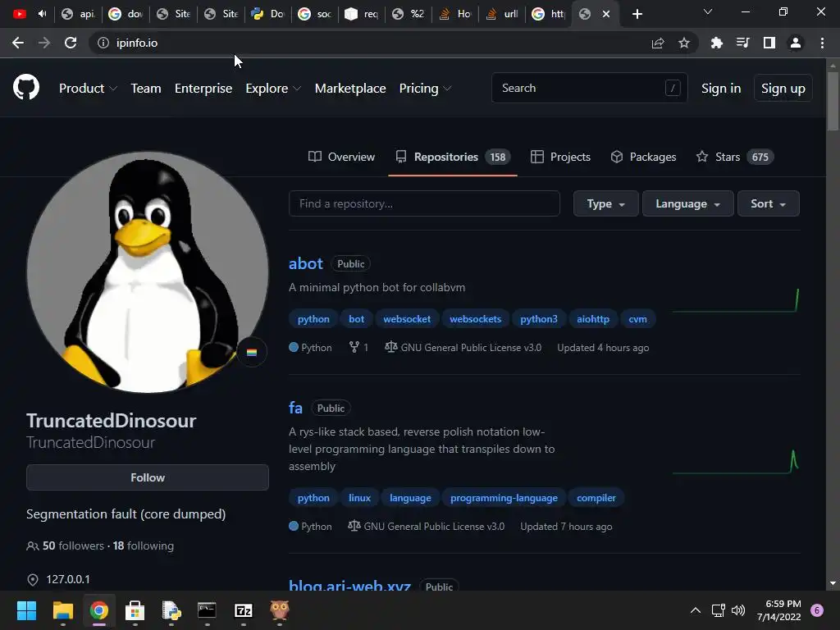Click the site info icon in address bar

103,43
